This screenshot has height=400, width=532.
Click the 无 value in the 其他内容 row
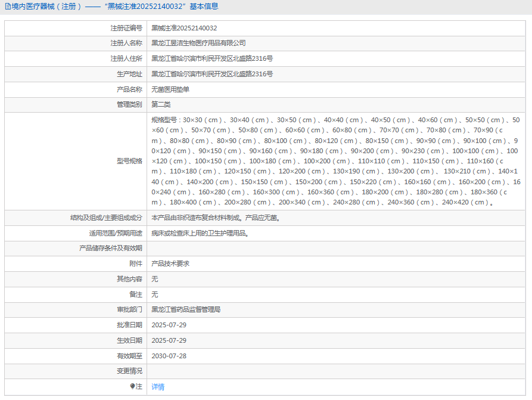click(x=155, y=279)
